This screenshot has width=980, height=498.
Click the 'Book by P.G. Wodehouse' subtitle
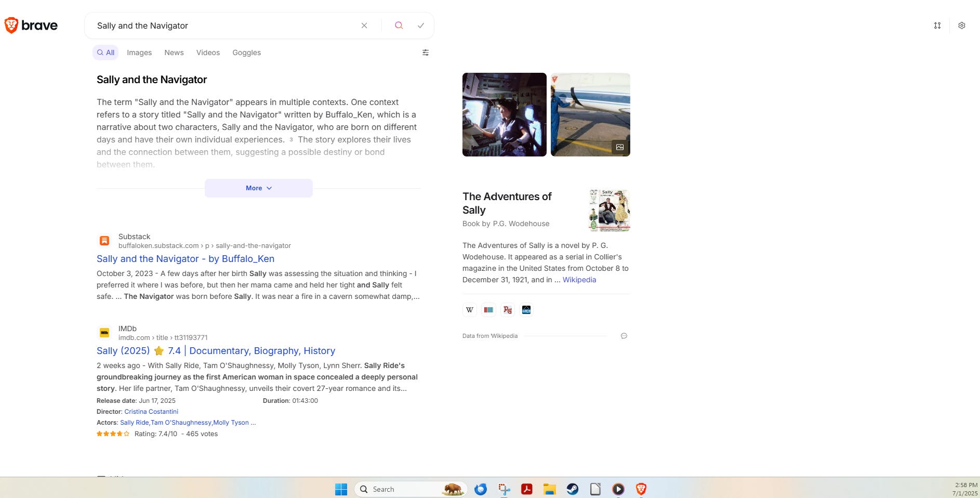[x=506, y=224]
